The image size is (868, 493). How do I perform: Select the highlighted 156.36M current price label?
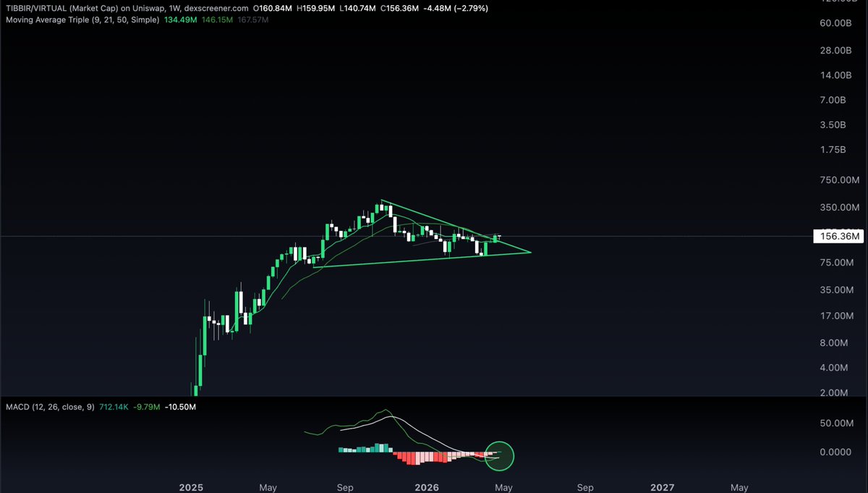[x=839, y=236]
